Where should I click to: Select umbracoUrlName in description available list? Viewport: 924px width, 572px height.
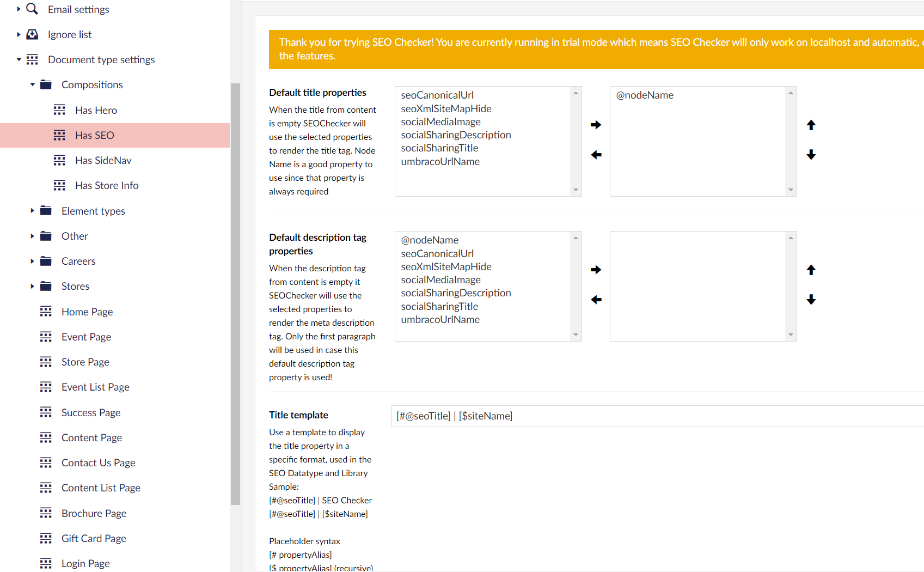pos(440,319)
